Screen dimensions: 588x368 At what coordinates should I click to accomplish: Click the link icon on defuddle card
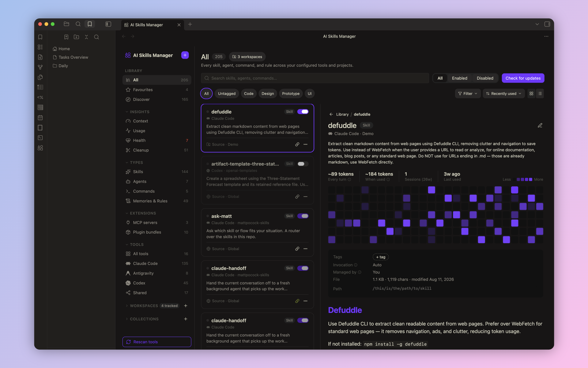(x=297, y=144)
